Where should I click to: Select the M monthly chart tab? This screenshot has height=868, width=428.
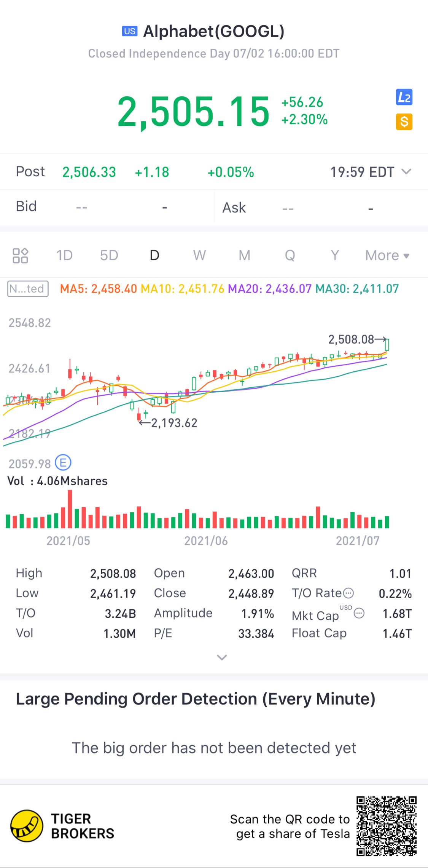coord(245,256)
